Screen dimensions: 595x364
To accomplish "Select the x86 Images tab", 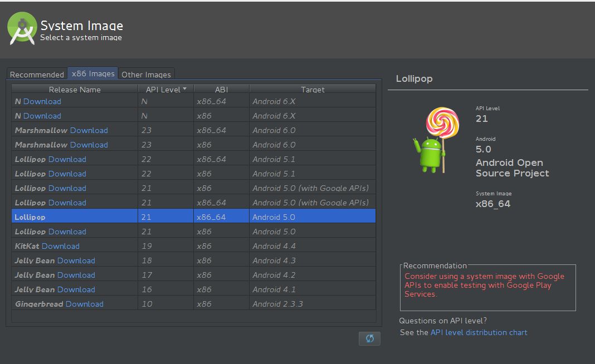I will pos(93,73).
